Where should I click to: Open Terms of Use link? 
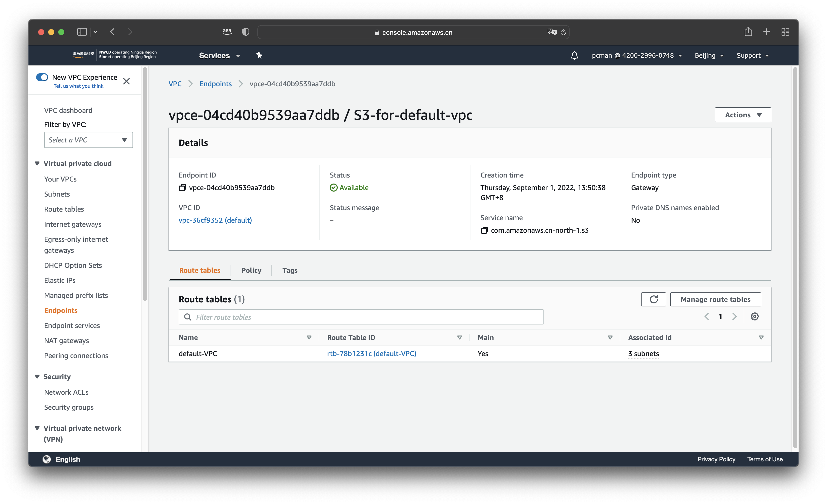click(x=765, y=460)
